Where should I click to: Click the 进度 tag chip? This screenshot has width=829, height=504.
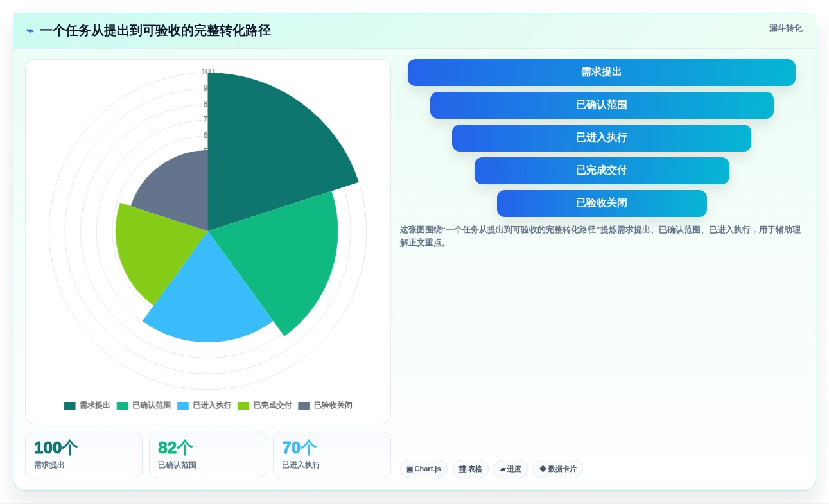pyautogui.click(x=510, y=469)
